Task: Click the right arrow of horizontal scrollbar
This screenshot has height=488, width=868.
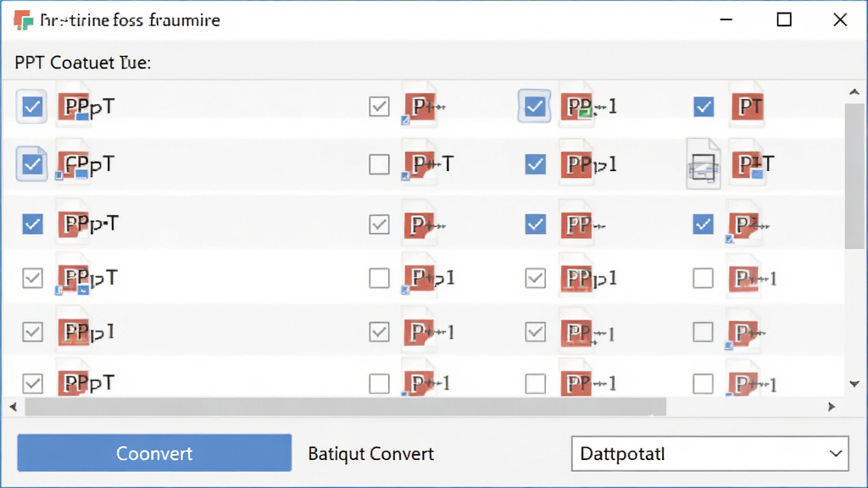Action: pyautogui.click(x=831, y=407)
